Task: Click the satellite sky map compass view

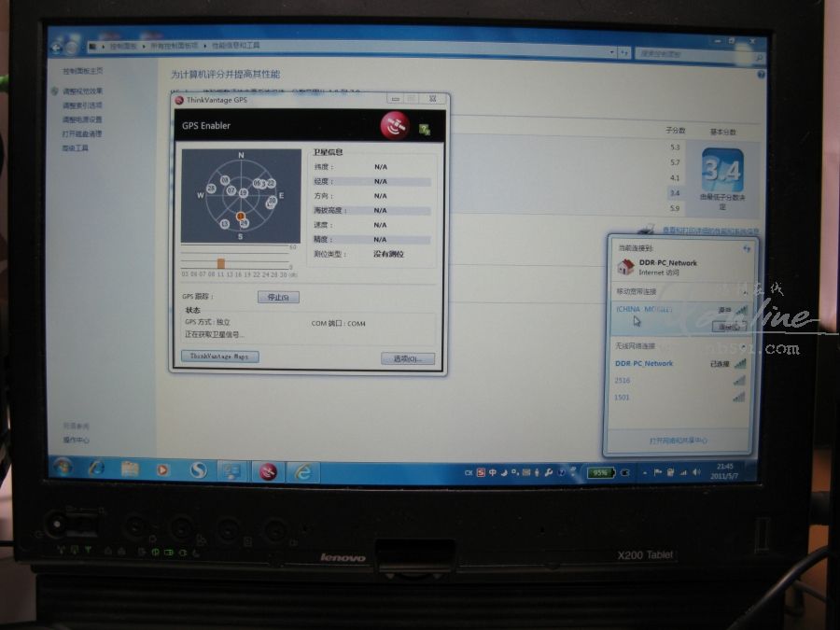Action: (x=241, y=196)
